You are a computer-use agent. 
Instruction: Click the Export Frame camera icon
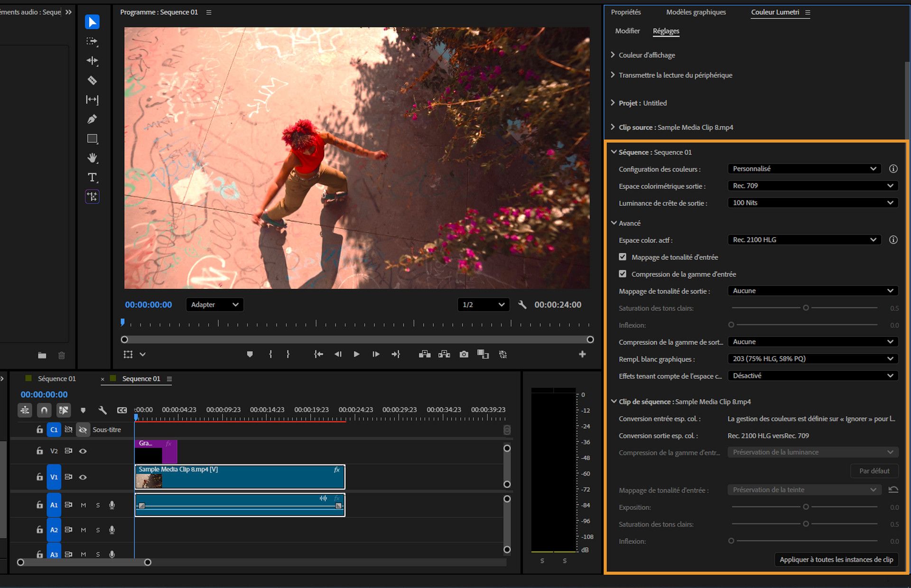tap(464, 354)
